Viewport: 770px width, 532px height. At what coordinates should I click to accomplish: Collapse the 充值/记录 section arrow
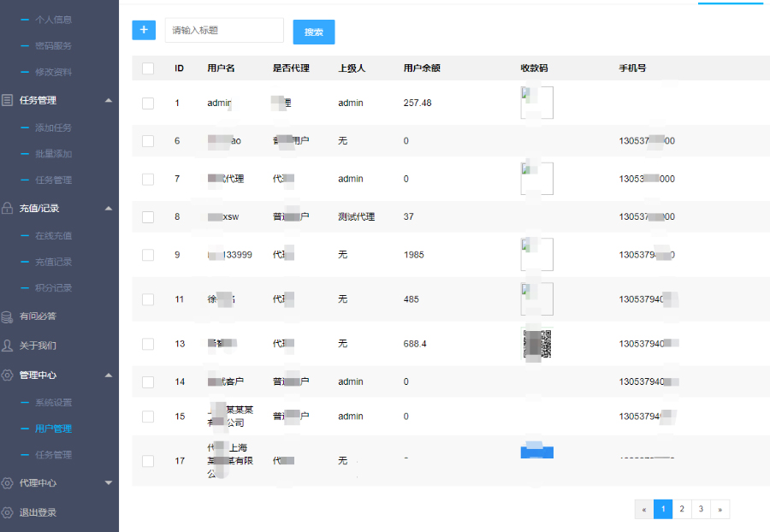[108, 208]
